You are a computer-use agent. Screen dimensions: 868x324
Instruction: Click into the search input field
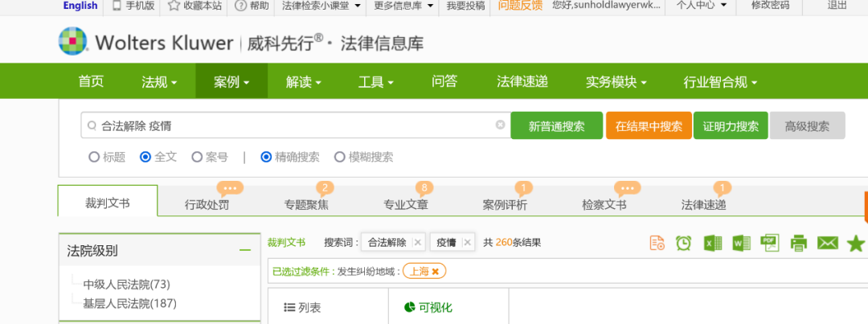[296, 125]
